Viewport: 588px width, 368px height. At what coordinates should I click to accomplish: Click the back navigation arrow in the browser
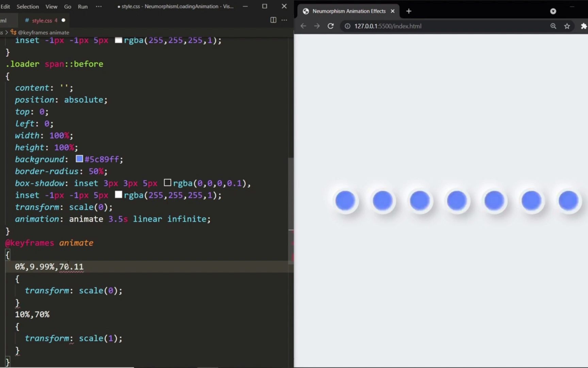click(x=303, y=26)
